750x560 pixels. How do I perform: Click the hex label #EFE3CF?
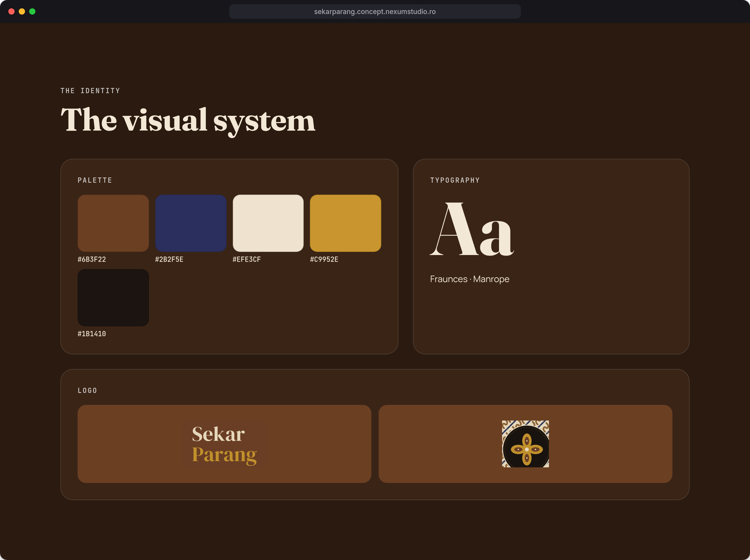pyautogui.click(x=247, y=259)
